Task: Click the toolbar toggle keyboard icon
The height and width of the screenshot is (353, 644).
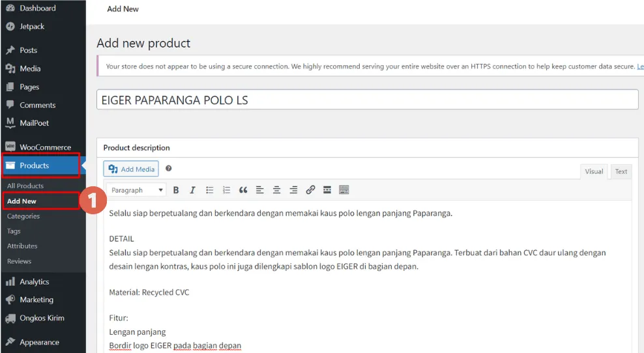Action: (344, 190)
